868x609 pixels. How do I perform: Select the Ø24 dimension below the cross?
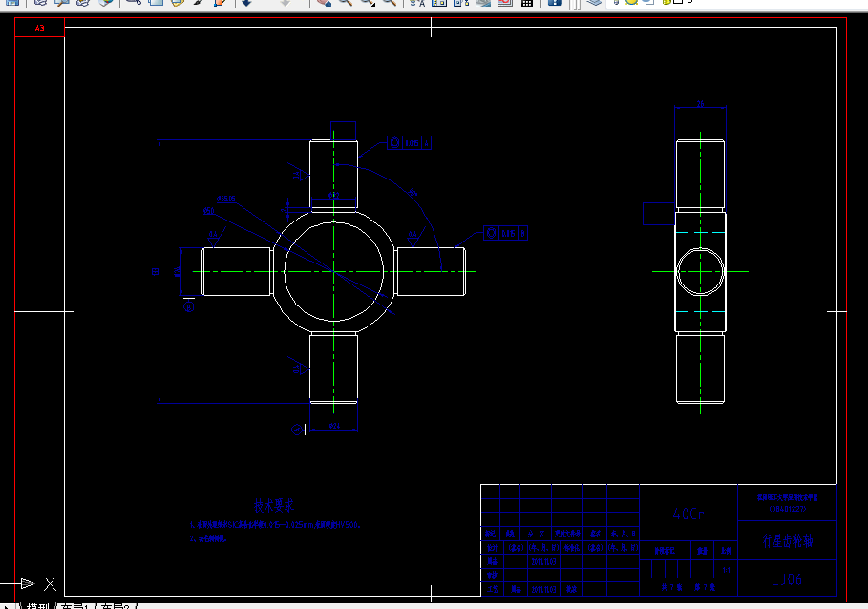[x=334, y=426]
